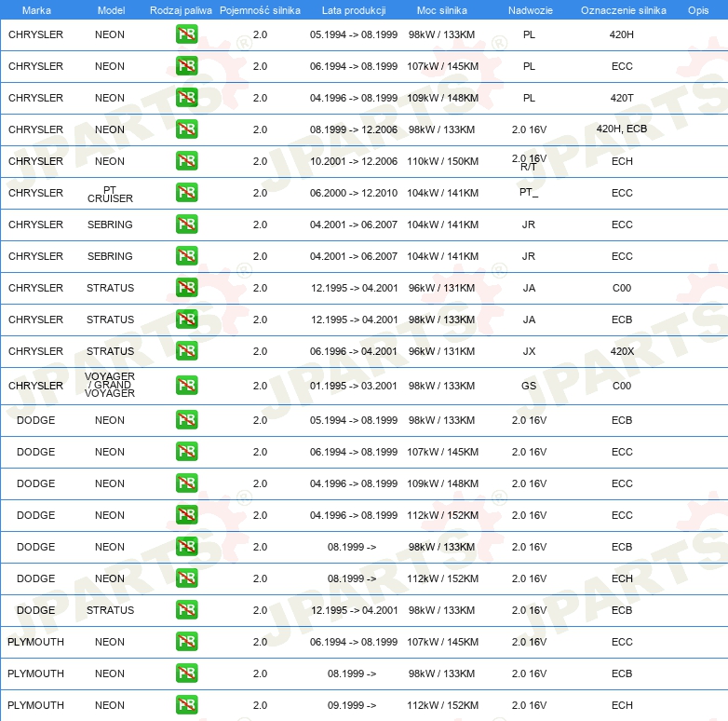This screenshot has height=721, width=728.
Task: Select engine code 420T cell
Action: tap(622, 98)
